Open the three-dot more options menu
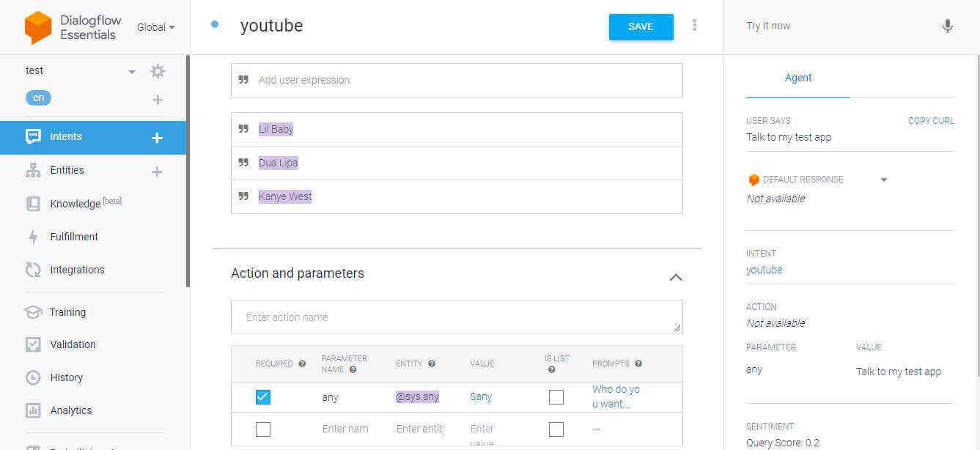 pyautogui.click(x=695, y=26)
